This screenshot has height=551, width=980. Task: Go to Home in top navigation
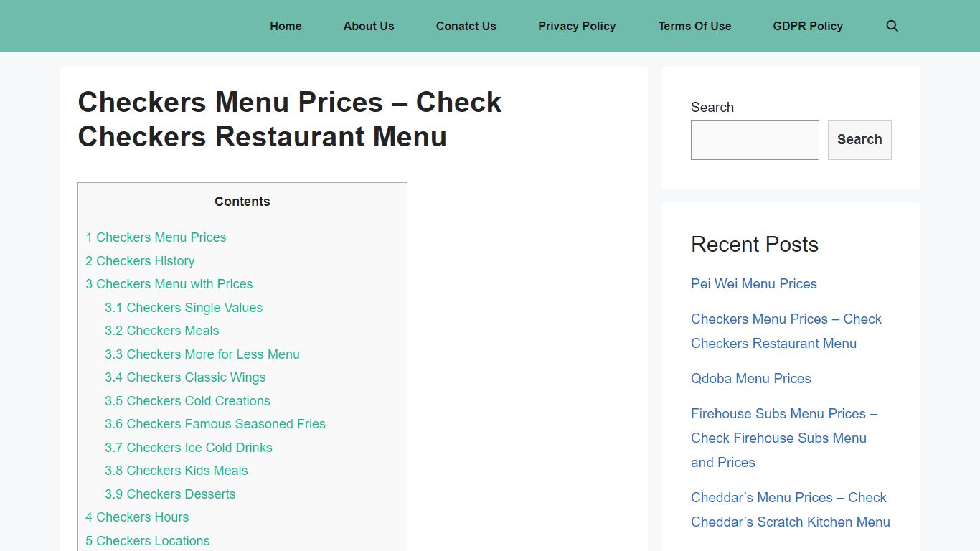[x=286, y=26]
